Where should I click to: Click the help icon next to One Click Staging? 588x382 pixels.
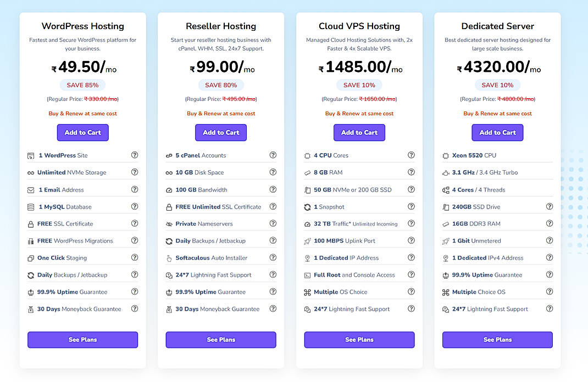tap(135, 257)
